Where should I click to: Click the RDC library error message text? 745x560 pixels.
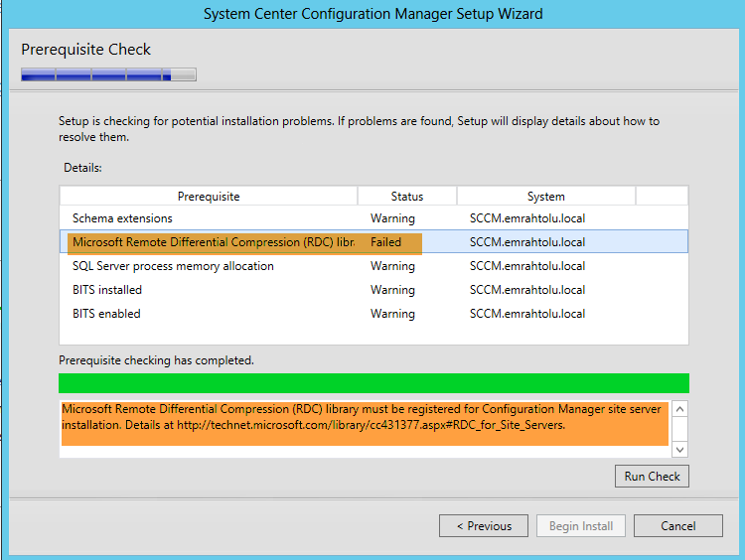coord(362,417)
